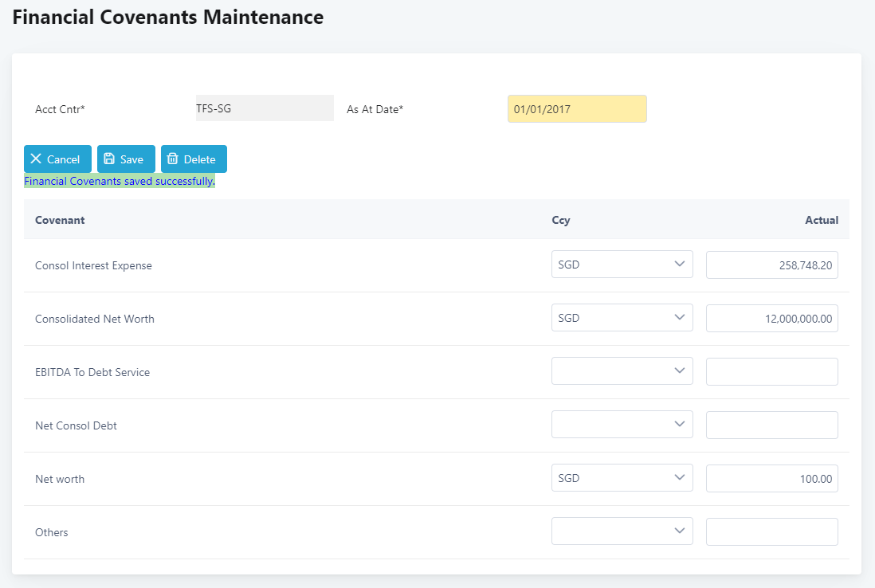Click the As At Date field
875x588 pixels.
point(577,109)
